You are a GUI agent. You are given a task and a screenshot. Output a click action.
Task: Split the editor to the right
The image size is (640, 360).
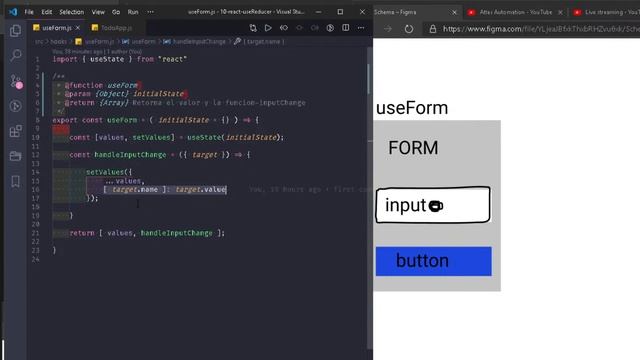point(346,28)
